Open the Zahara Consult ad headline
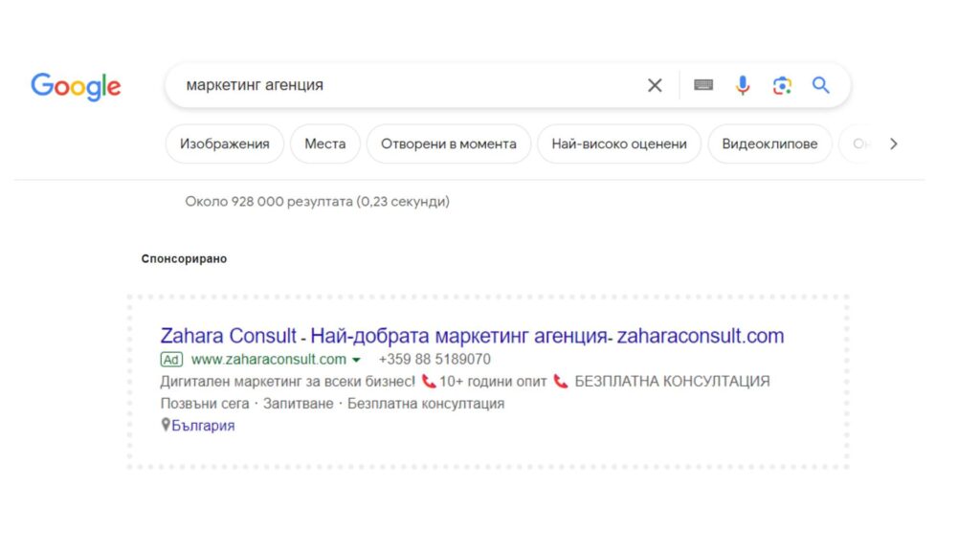980x551 pixels. (472, 336)
